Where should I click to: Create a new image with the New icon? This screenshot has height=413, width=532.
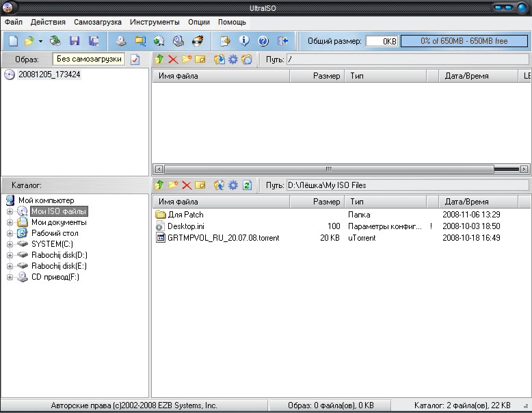[x=13, y=41]
